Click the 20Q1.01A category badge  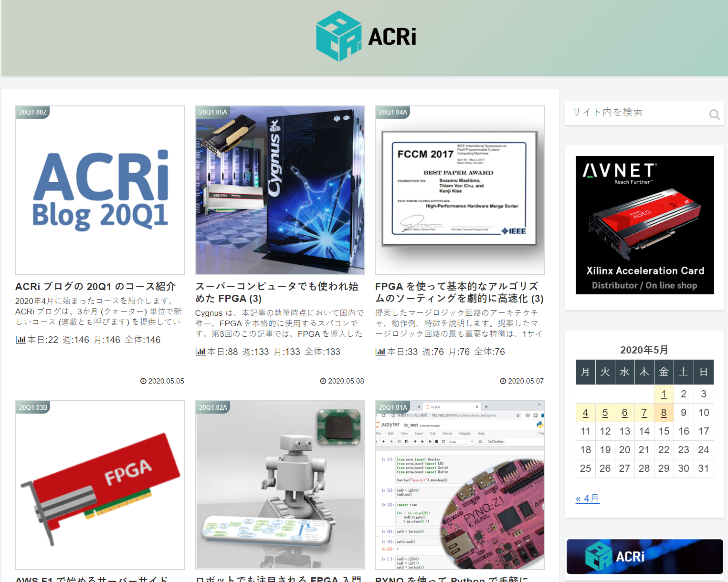click(393, 407)
